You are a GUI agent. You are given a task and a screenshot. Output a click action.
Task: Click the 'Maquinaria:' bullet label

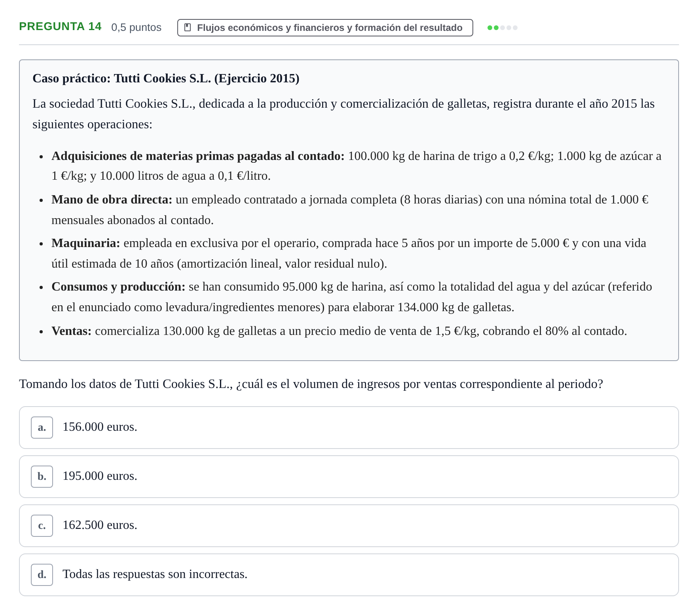click(86, 243)
